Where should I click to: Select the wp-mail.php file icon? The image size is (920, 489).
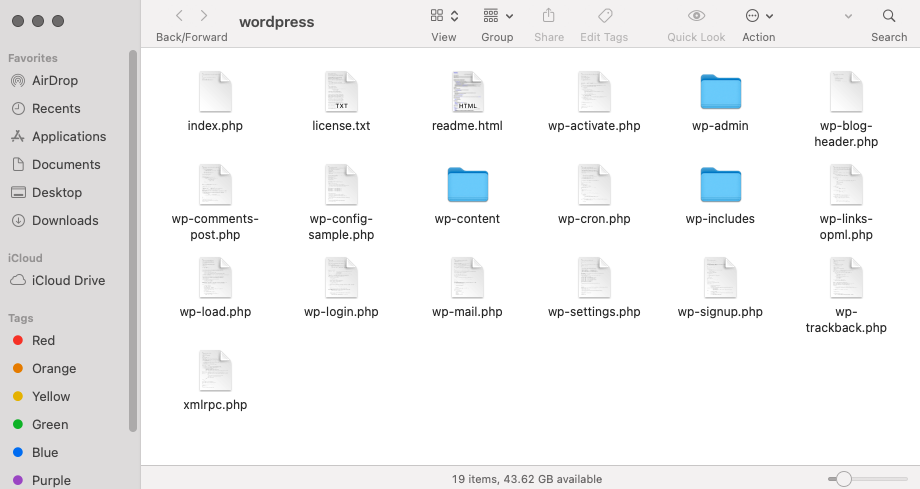[x=468, y=278]
